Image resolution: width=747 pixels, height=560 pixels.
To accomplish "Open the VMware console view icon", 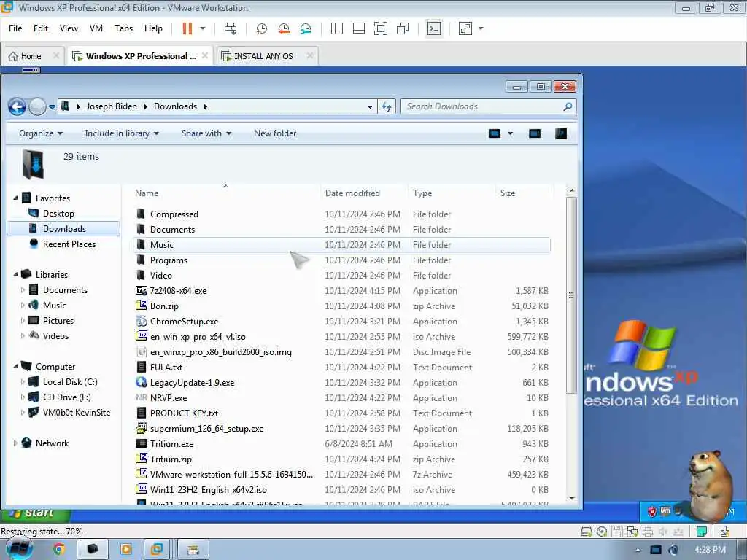I will click(433, 28).
